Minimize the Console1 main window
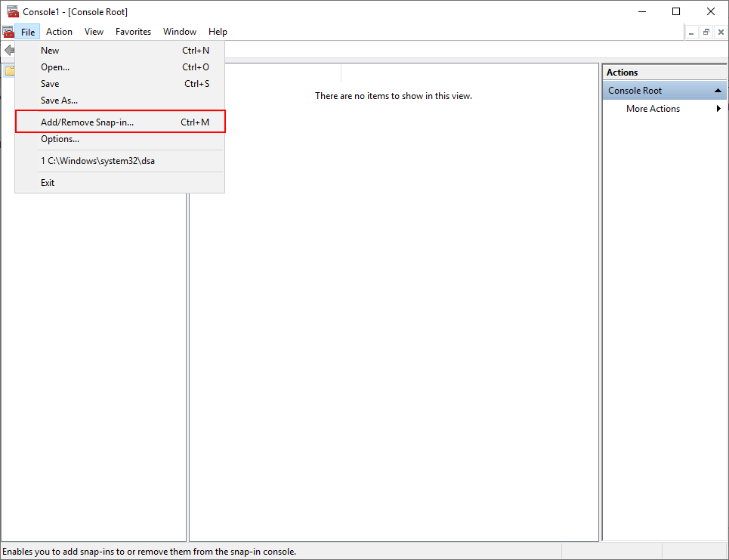 (642, 11)
